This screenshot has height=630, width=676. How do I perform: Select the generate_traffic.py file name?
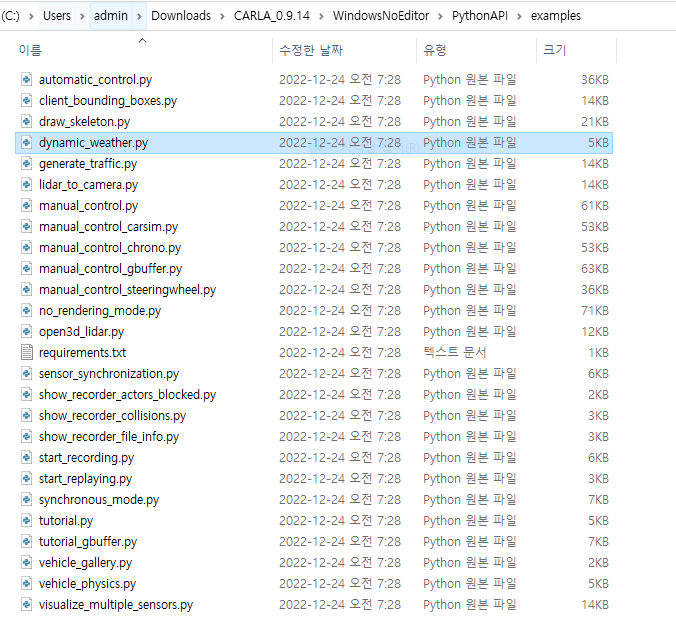[x=88, y=164]
